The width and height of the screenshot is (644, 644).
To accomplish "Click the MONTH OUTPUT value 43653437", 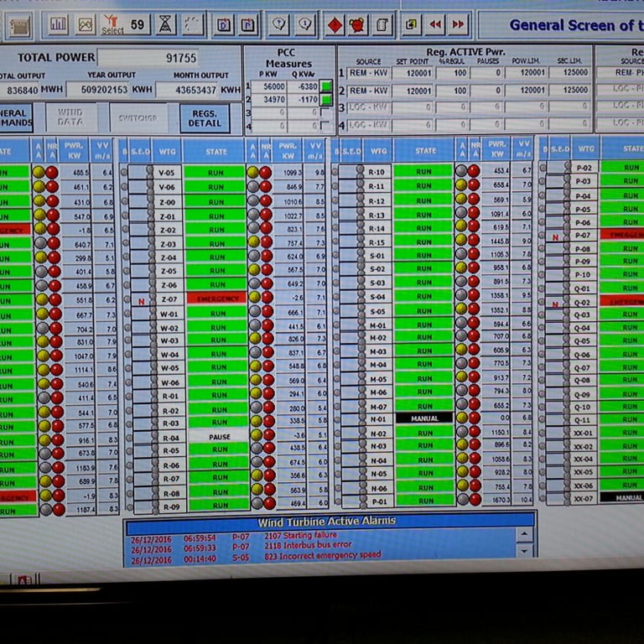I will (187, 90).
